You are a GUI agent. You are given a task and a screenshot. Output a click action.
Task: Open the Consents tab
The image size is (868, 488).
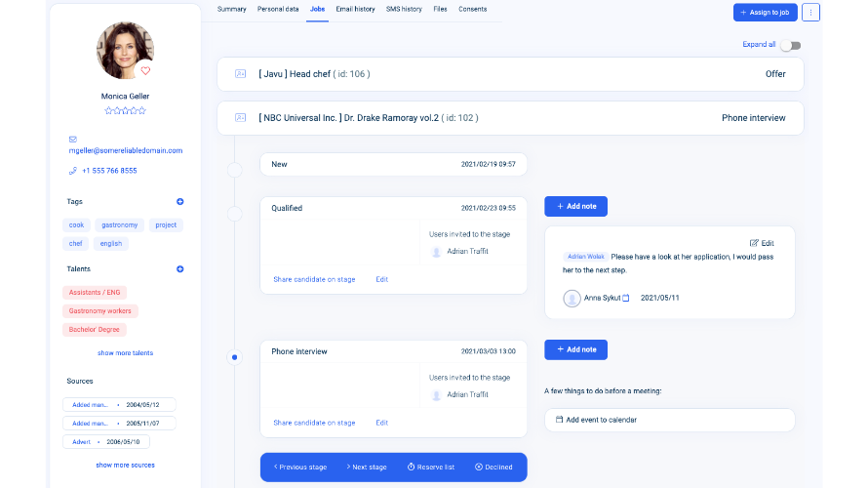pos(473,10)
